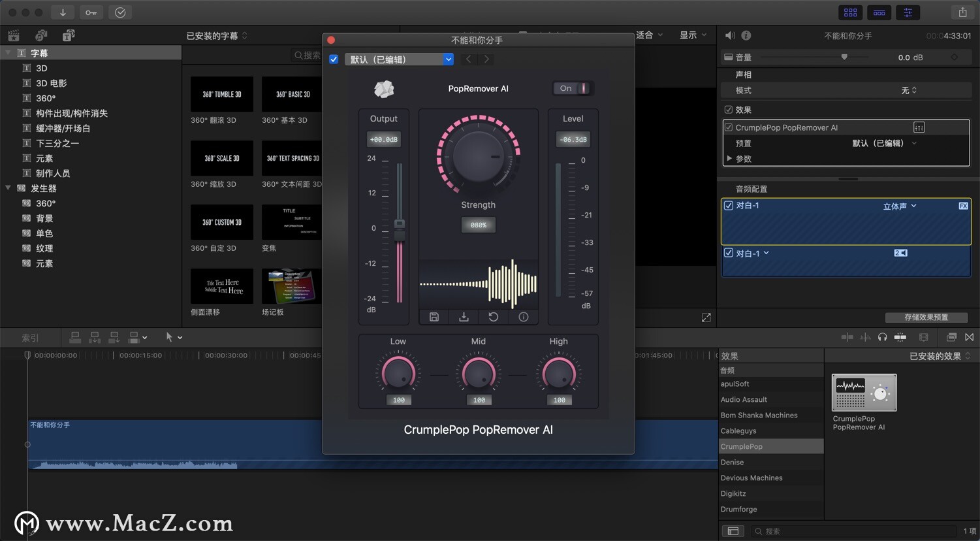
Task: Click the Strength knob in PopRemover
Action: coord(479,156)
